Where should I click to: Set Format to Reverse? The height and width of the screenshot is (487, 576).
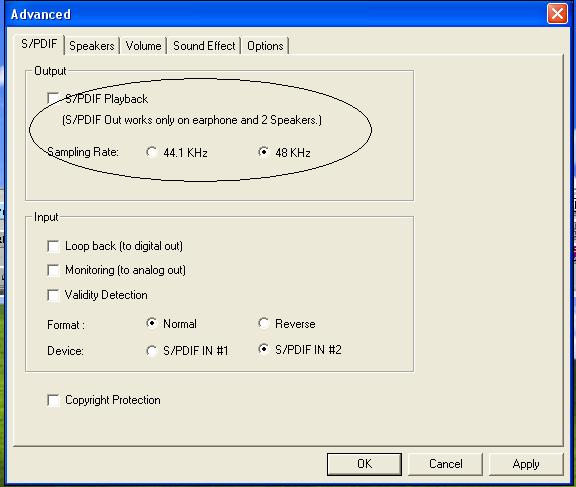coord(263,324)
